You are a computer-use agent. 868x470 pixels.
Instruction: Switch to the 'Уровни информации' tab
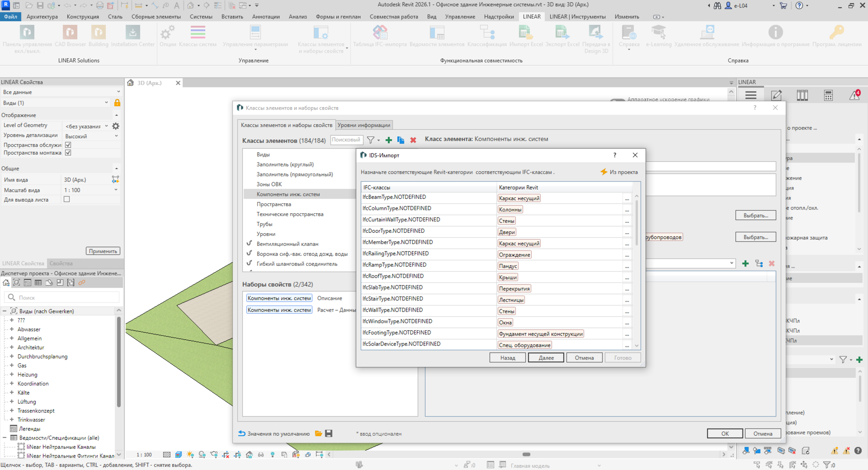[363, 125]
